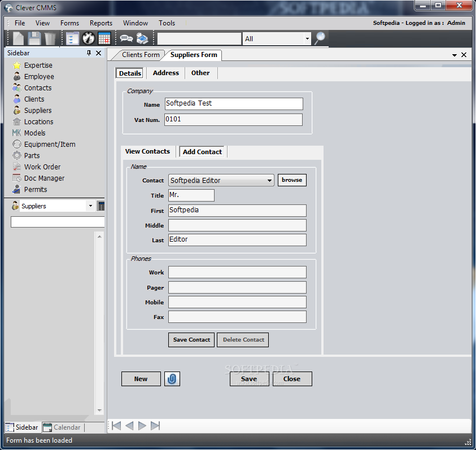The height and width of the screenshot is (450, 476).
Task: Close the Sidebar panel with X
Action: [x=98, y=53]
